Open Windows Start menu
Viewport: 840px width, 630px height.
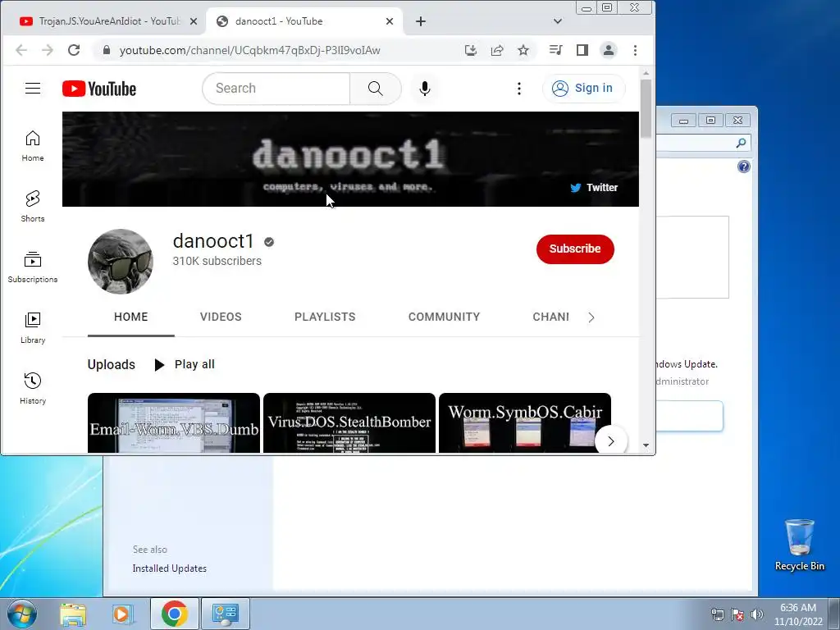pyautogui.click(x=22, y=614)
